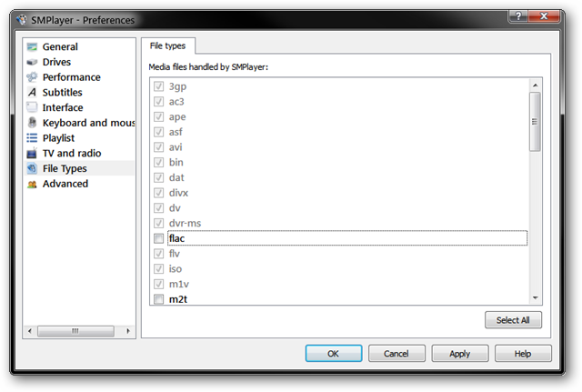Click the file list vertical scrollbar thumb
Image resolution: width=582 pixels, height=392 pixels.
[536, 122]
